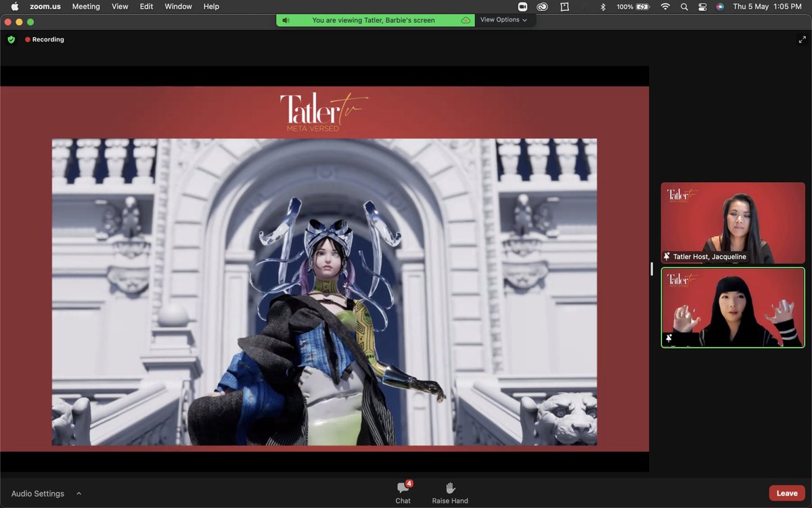Click the red Recording indicator

[x=45, y=39]
